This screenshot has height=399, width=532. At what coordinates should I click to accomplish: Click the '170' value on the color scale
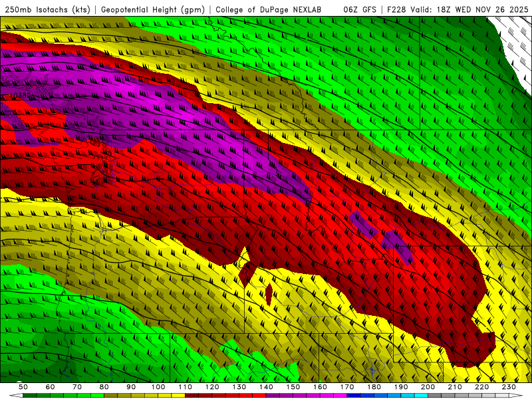346,387
